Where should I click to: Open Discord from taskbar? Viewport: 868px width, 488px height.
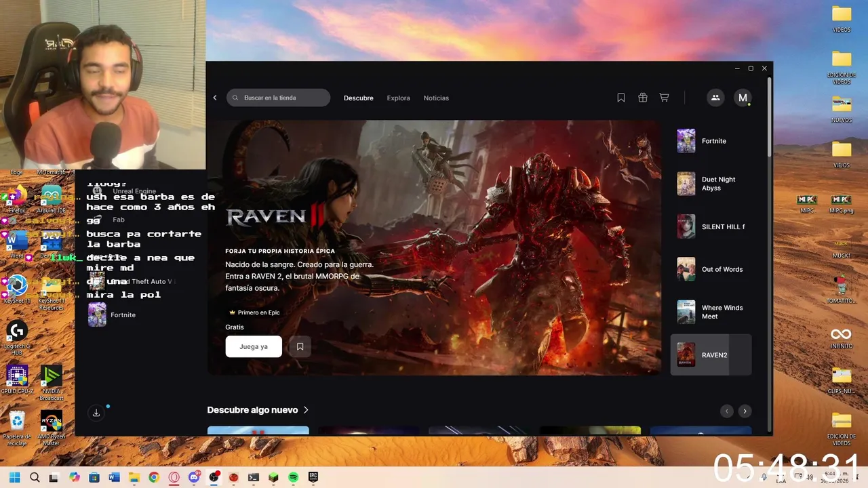[194, 477]
